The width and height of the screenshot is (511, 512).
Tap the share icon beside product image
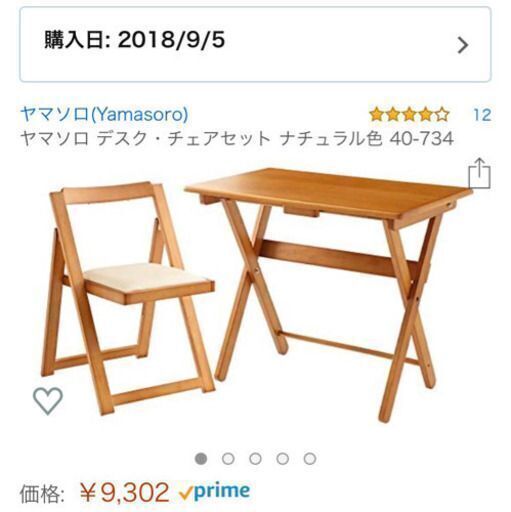coord(479,174)
